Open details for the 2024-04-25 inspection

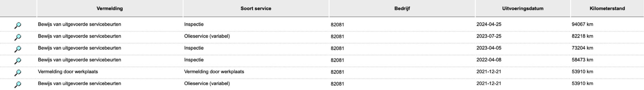pos(18,25)
